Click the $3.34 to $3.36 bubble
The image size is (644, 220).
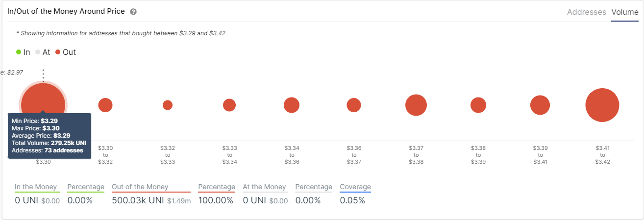tap(292, 105)
